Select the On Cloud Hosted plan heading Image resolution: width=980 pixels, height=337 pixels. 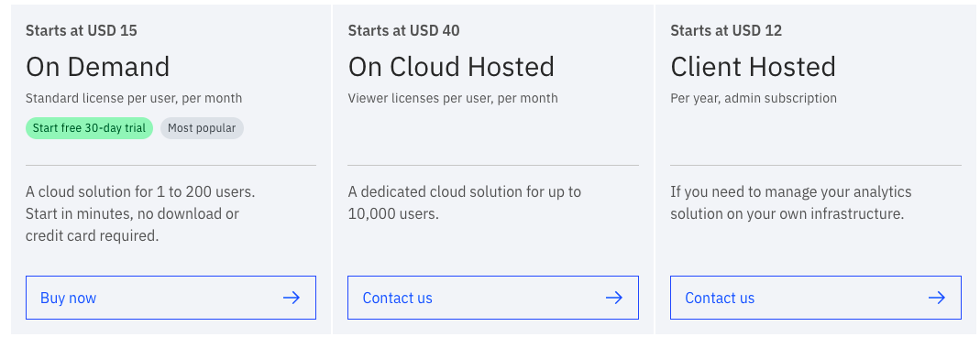pos(451,67)
